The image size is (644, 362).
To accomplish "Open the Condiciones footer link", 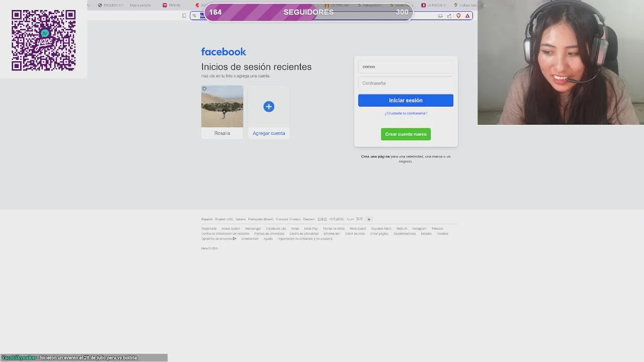I will coord(250,239).
